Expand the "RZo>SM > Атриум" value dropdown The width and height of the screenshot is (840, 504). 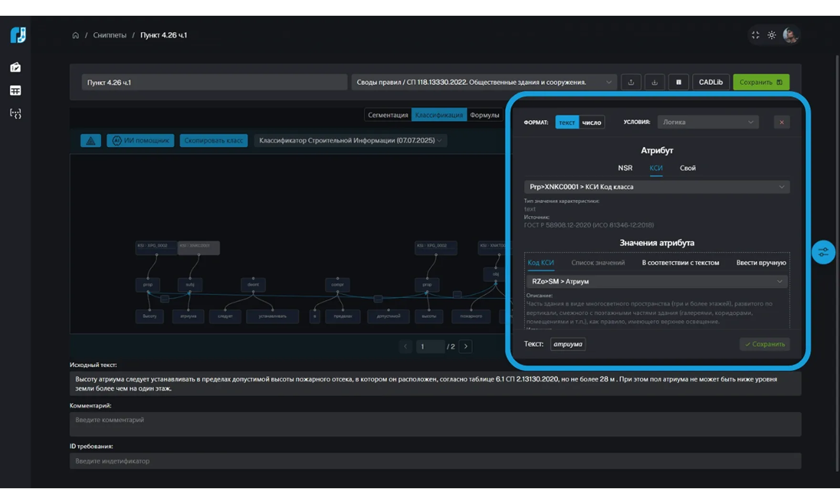pyautogui.click(x=657, y=282)
